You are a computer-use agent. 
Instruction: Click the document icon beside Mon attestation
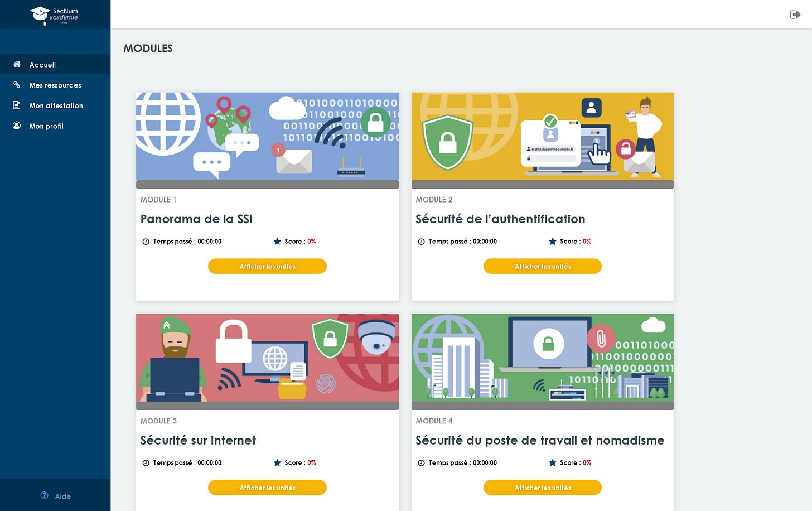(17, 105)
